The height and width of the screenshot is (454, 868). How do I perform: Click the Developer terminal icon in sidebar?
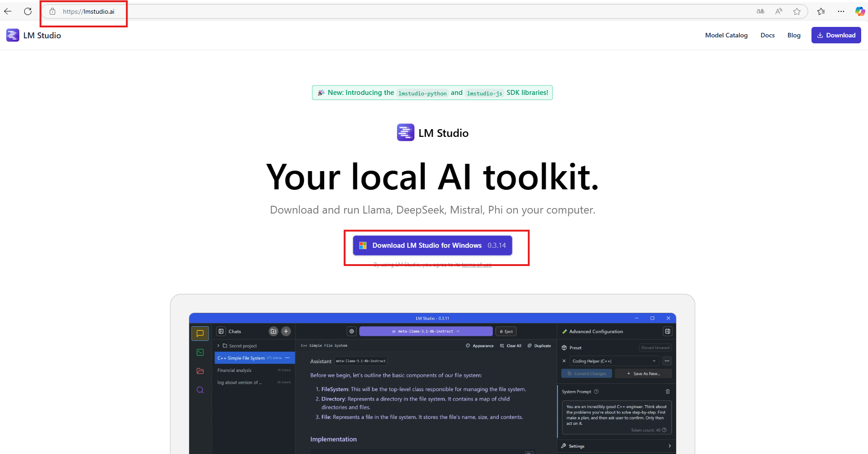(x=200, y=352)
